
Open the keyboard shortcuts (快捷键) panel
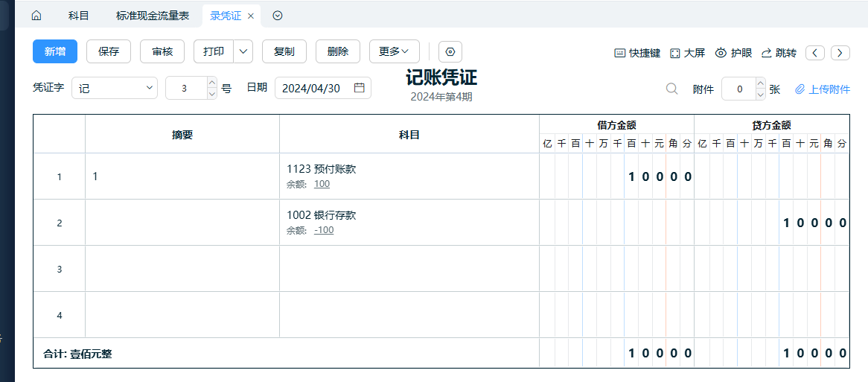coord(637,53)
